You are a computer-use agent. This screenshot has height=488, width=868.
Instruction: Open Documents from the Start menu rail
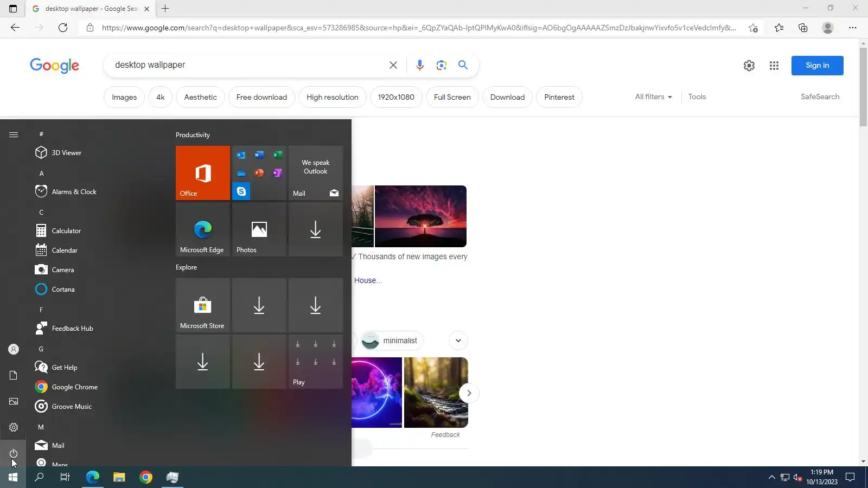click(14, 375)
